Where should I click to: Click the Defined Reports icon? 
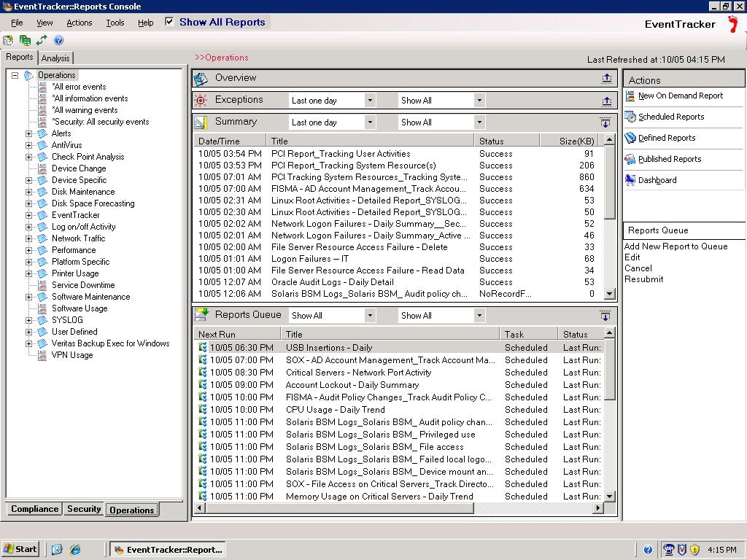pos(630,139)
